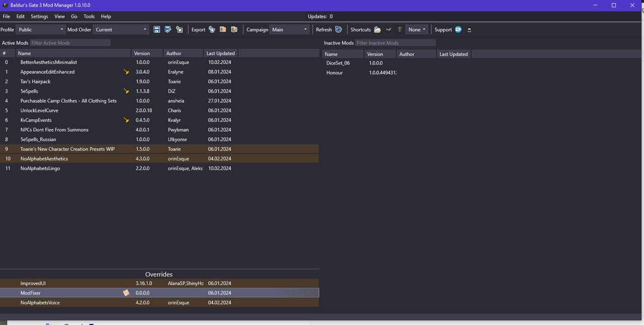Sort active mods by the # column header
This screenshot has height=325, width=644.
[x=8, y=53]
